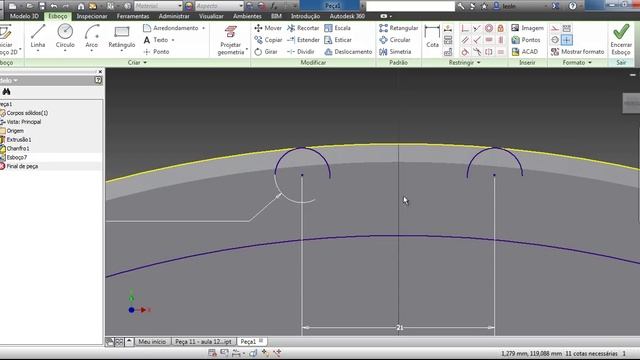Open the Texto dropdown arrow
Viewport: 640px width, 360px height.
pyautogui.click(x=173, y=40)
